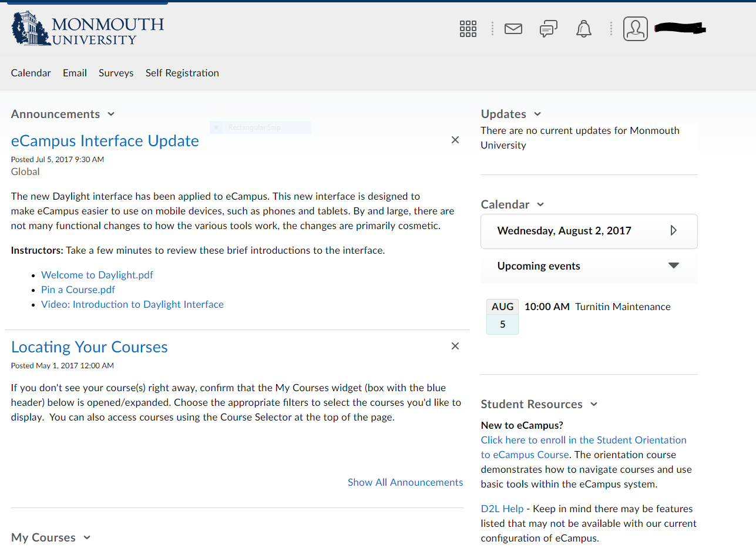Select the AUG 5 calendar date tile
The height and width of the screenshot is (548, 756).
[502, 317]
